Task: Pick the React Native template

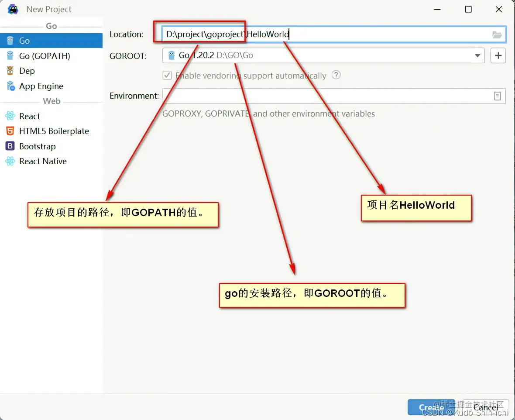Action: (51, 162)
